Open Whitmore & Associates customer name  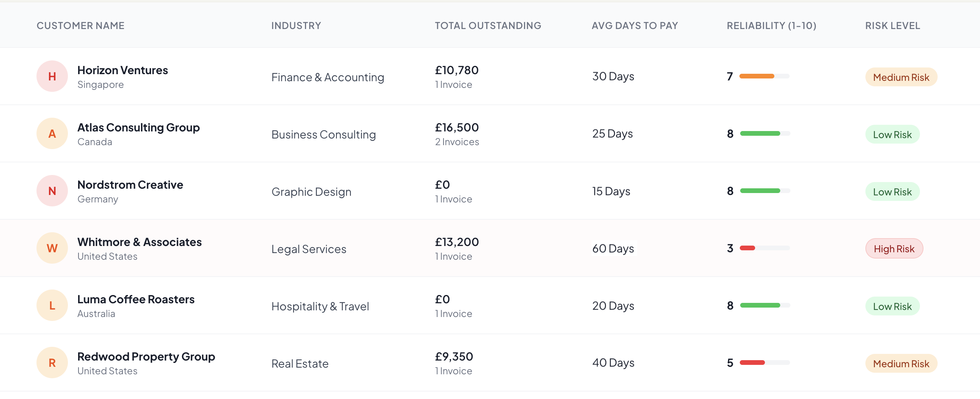coord(140,242)
